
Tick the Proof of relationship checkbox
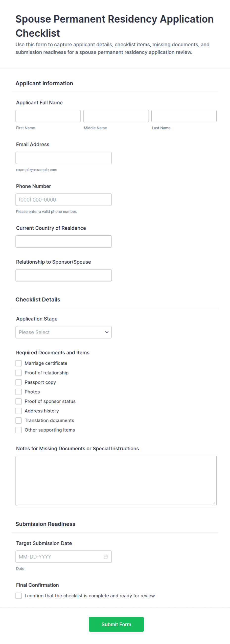19,372
